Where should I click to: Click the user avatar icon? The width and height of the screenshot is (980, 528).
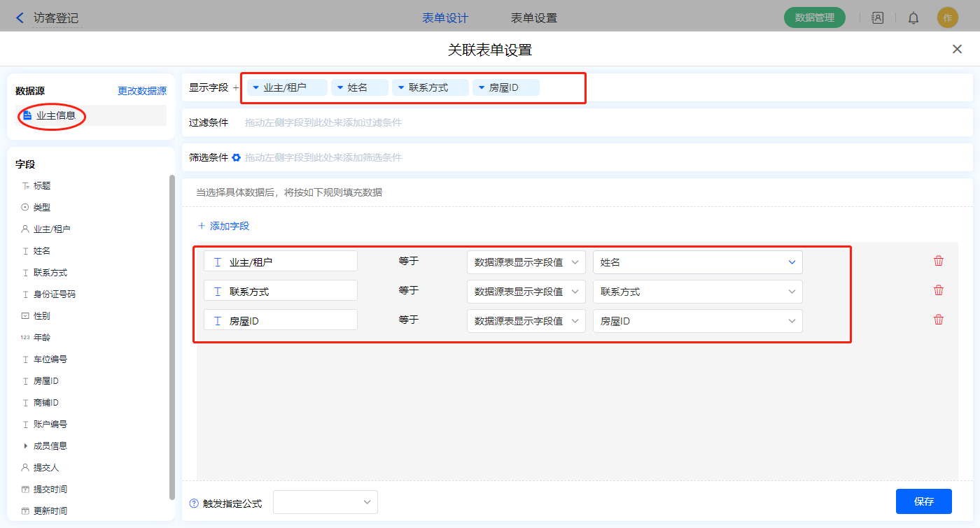[x=947, y=18]
